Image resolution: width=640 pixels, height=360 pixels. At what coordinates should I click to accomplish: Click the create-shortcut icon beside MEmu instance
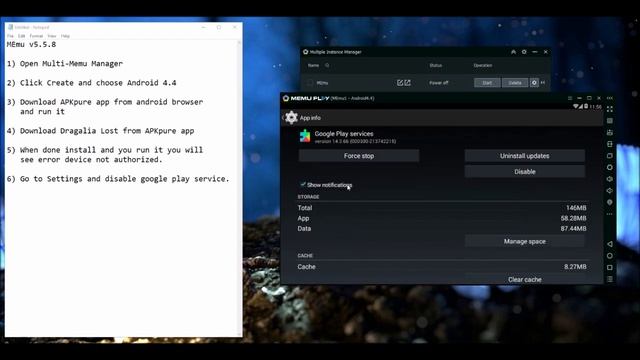pyautogui.click(x=407, y=83)
